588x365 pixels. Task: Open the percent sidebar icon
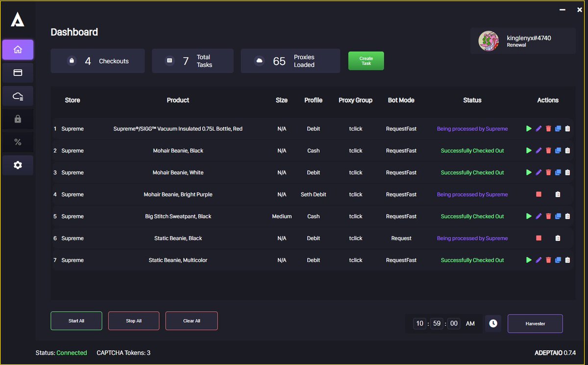point(18,142)
